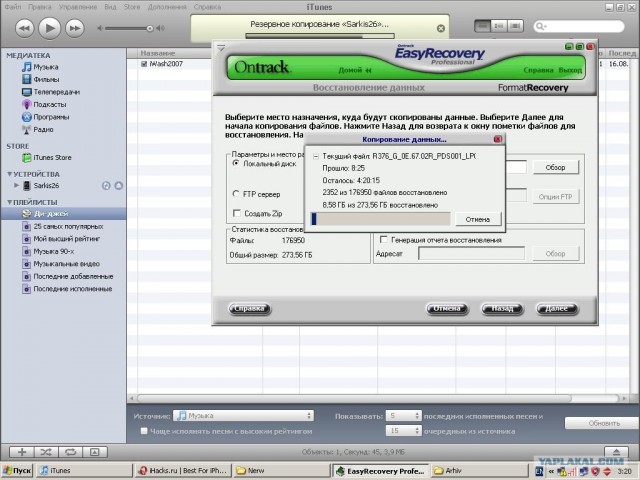Select Программы in the iTunes sidebar
The width and height of the screenshot is (640, 480).
(x=51, y=117)
